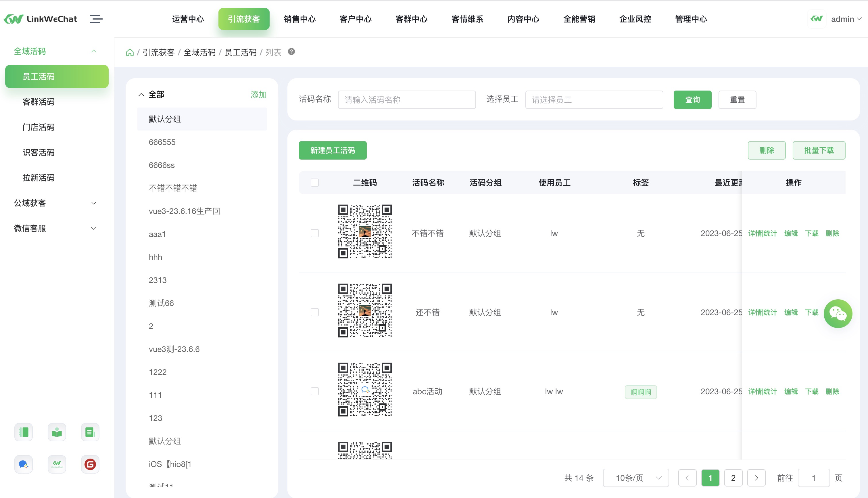Open the red Gitee shortcut icon

[x=90, y=464]
